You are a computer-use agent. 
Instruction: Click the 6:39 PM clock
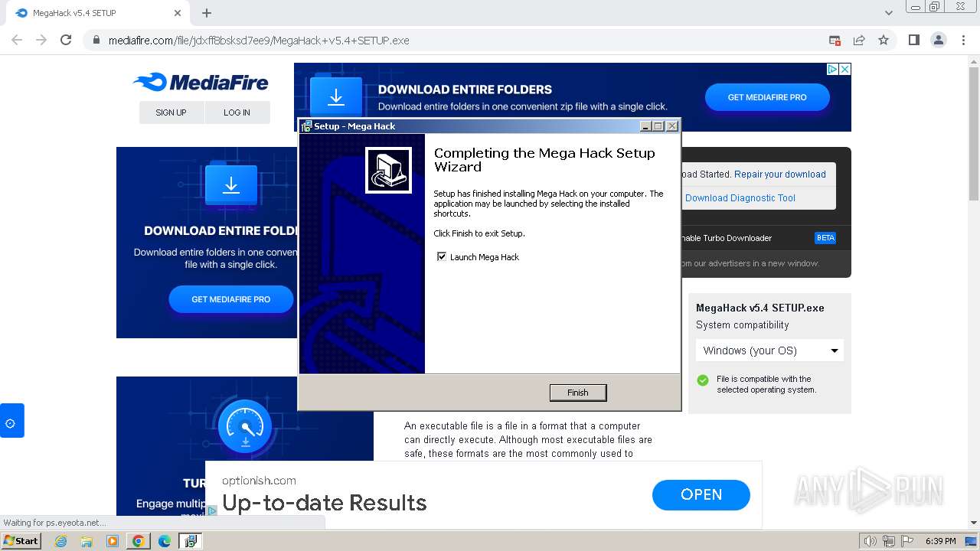click(940, 541)
